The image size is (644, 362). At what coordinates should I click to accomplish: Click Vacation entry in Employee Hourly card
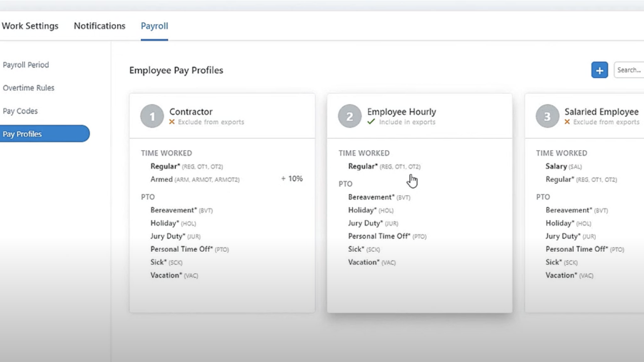pos(363,262)
